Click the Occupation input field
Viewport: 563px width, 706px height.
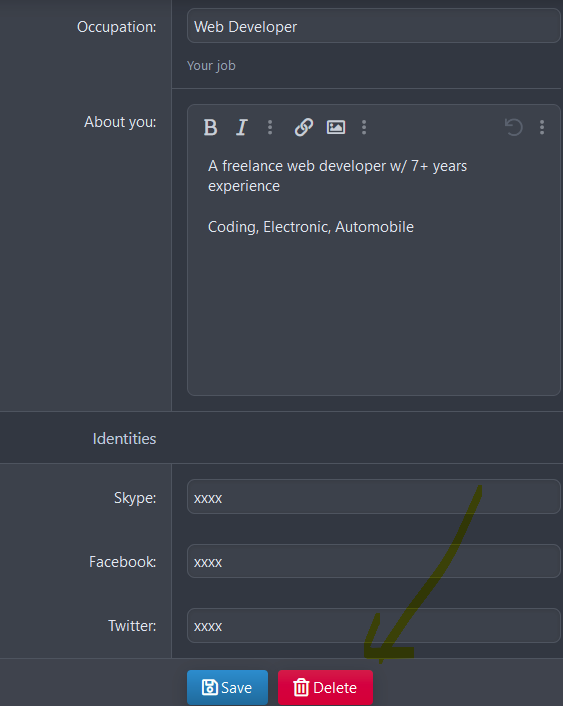(373, 27)
